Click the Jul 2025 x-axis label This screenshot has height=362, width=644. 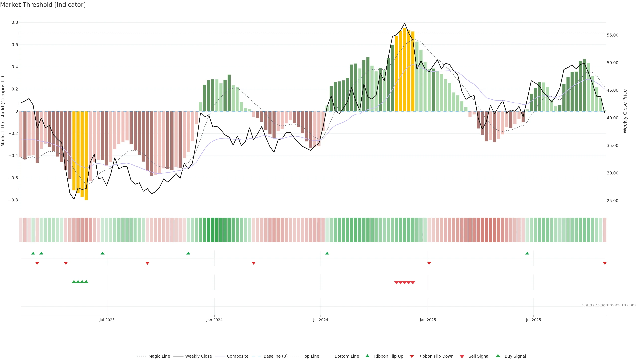click(533, 320)
